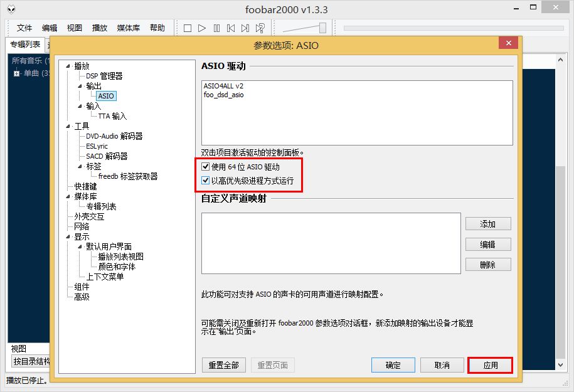Open the 帮助 menu
Image resolution: width=574 pixels, height=392 pixels.
coord(157,28)
